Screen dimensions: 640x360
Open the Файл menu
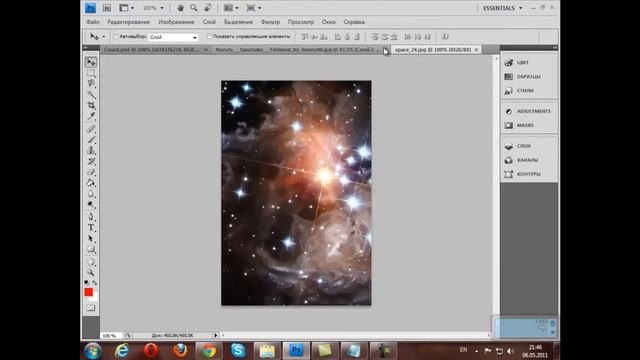tap(93, 22)
